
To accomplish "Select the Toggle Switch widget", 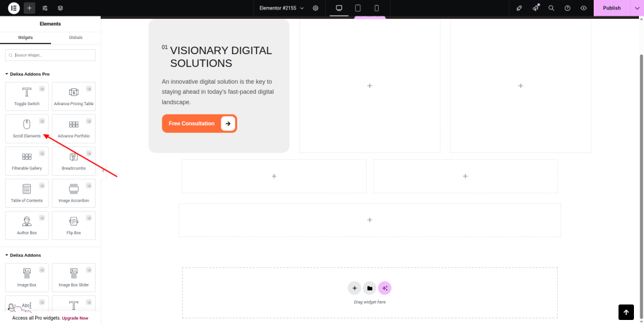I will click(x=26, y=96).
